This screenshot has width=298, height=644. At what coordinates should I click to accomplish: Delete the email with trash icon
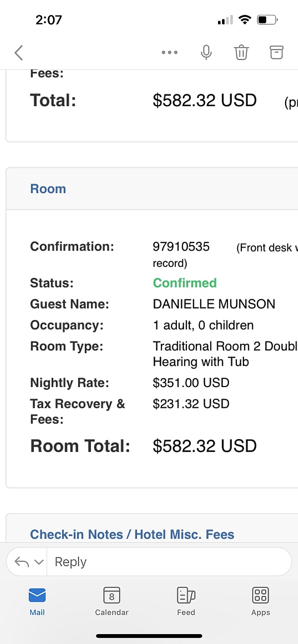point(241,52)
